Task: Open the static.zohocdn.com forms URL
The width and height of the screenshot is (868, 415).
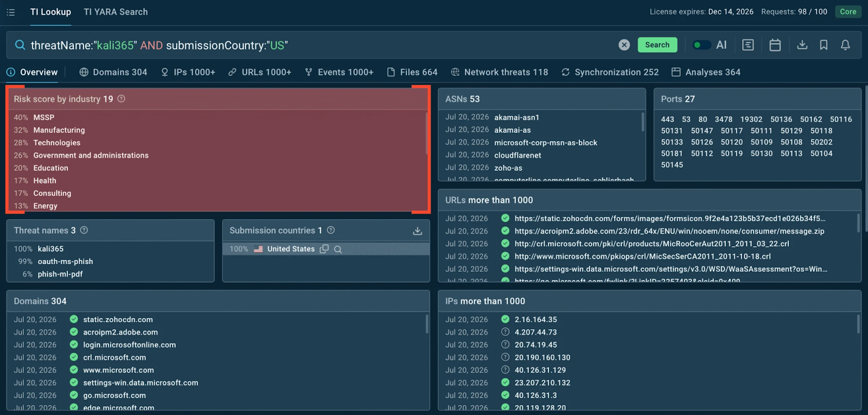Action: (670, 219)
